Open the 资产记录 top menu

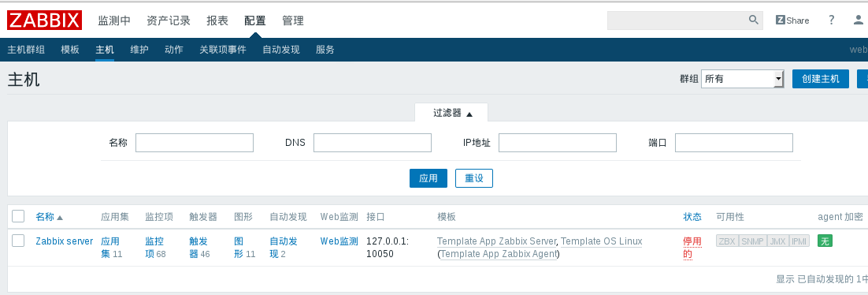[x=169, y=21]
